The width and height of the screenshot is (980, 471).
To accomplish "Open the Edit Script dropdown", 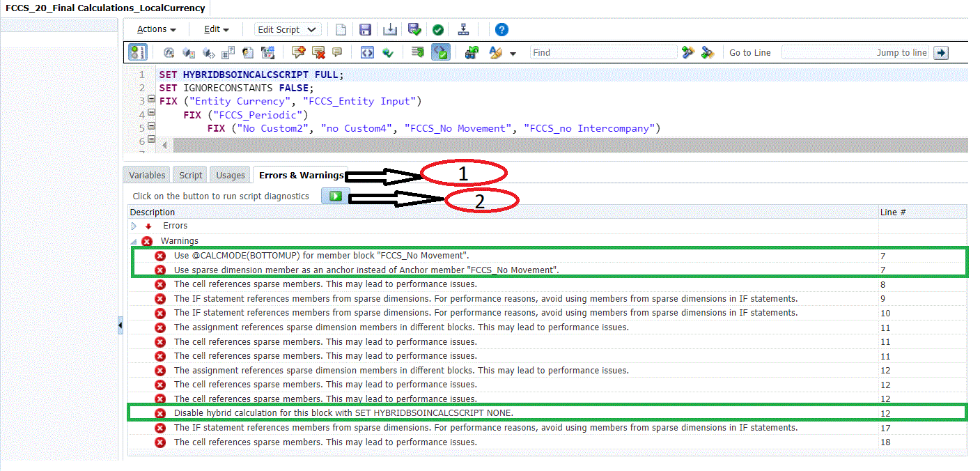I will tap(288, 29).
